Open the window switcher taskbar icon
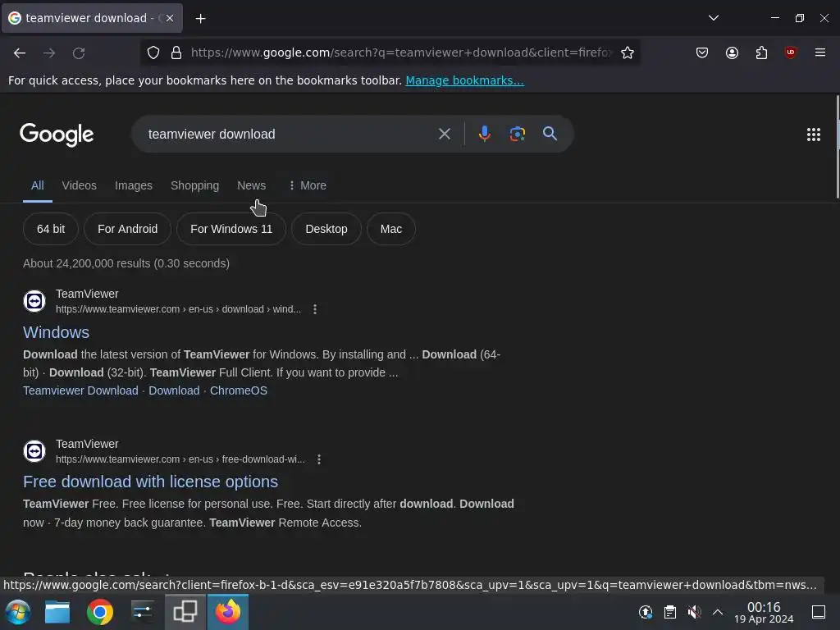The width and height of the screenshot is (840, 630). pos(185,612)
